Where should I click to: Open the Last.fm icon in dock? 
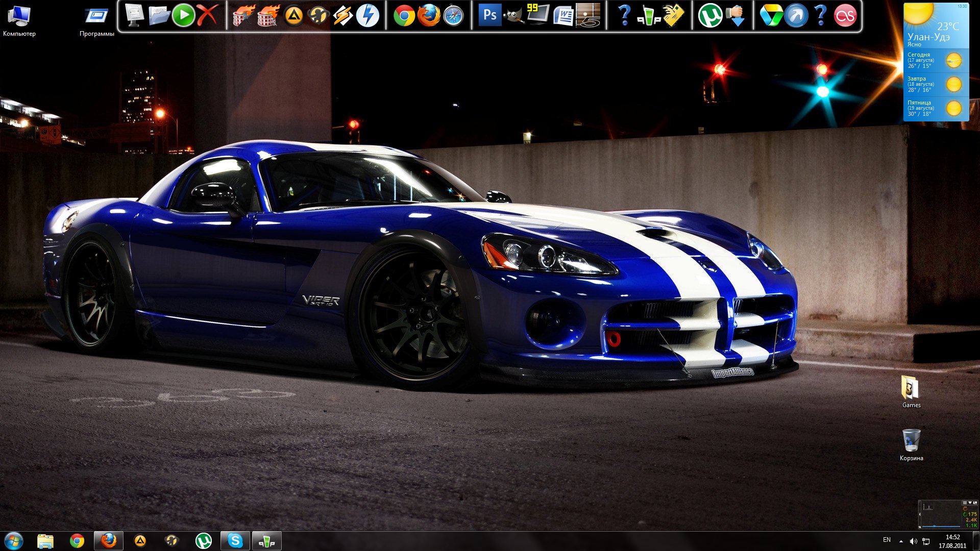point(845,15)
